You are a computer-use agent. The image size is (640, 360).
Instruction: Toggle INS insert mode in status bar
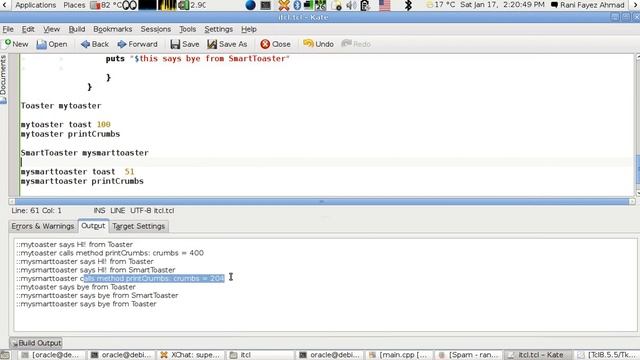99,211
